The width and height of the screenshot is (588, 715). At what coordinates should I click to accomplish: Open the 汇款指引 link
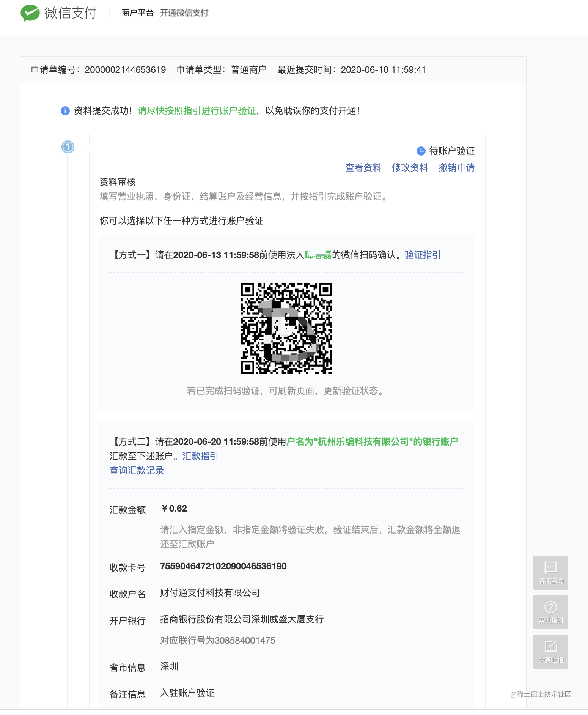[200, 456]
